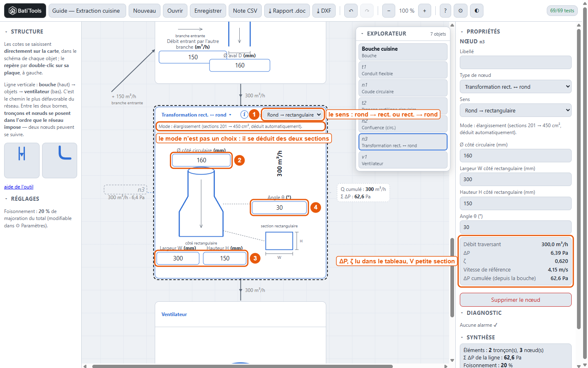Image resolution: width=588 pixels, height=368 pixels.
Task: Select n2 Confluence in the explorer
Action: click(x=403, y=124)
